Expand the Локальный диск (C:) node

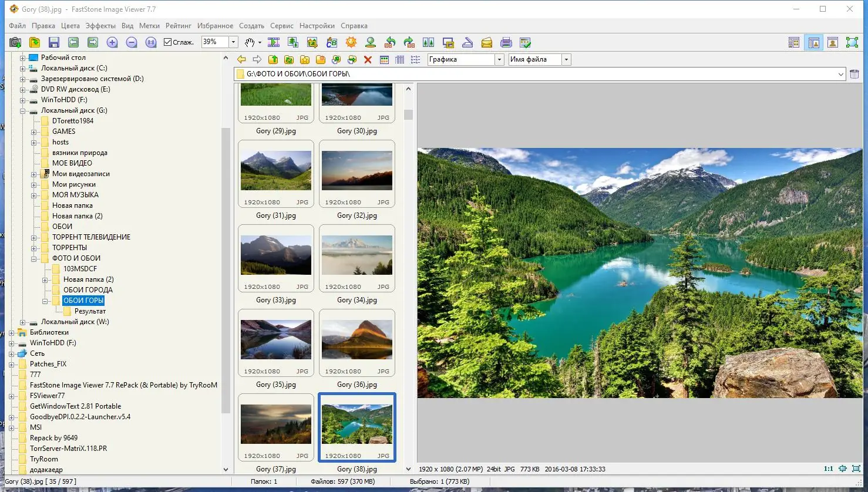tap(22, 68)
